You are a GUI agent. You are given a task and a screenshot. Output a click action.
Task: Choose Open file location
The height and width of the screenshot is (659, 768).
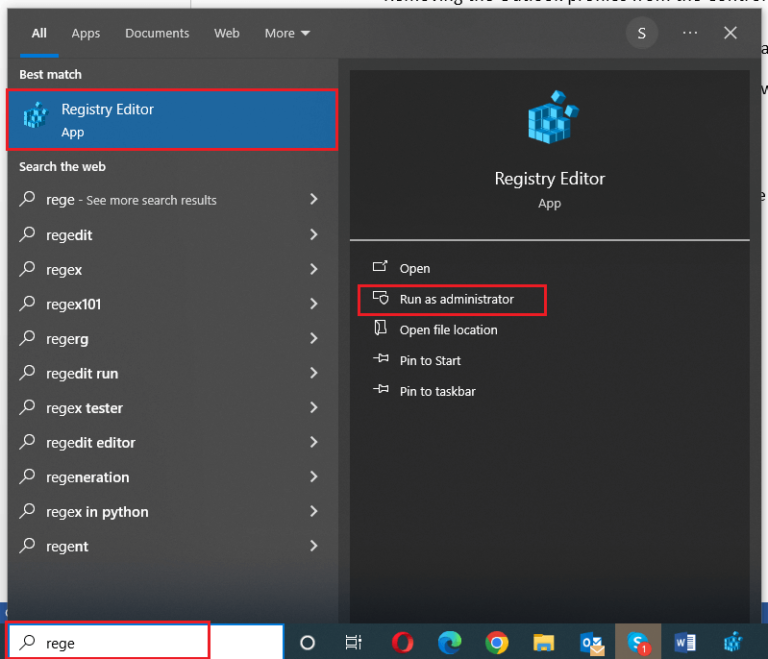pos(448,330)
